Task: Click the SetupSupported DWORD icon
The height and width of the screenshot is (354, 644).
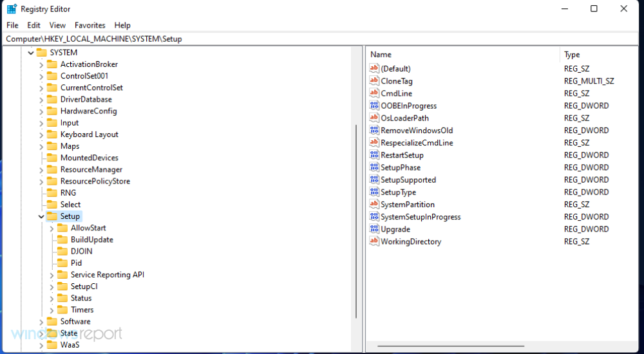Action: [x=374, y=180]
